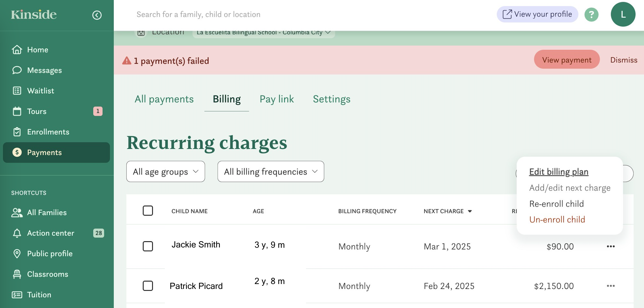The image size is (644, 308).
Task: Click the user avatar labeled L
Action: (623, 14)
